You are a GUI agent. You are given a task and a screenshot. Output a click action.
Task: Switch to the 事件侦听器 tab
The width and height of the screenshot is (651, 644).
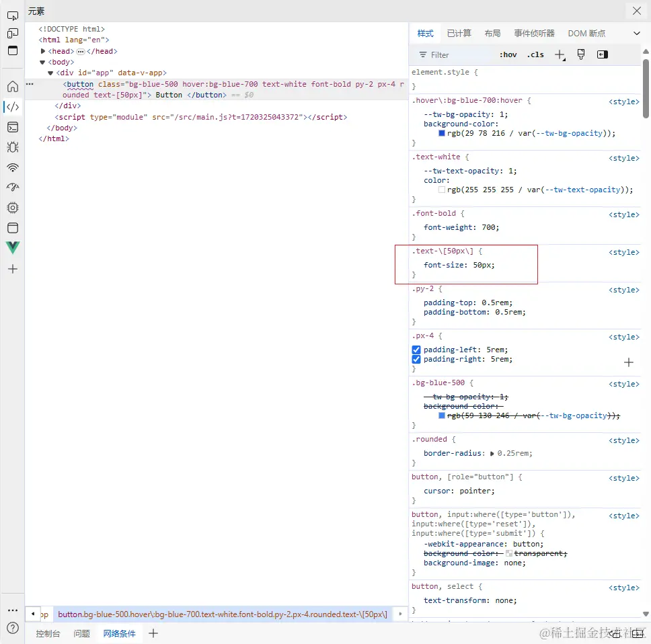(535, 33)
